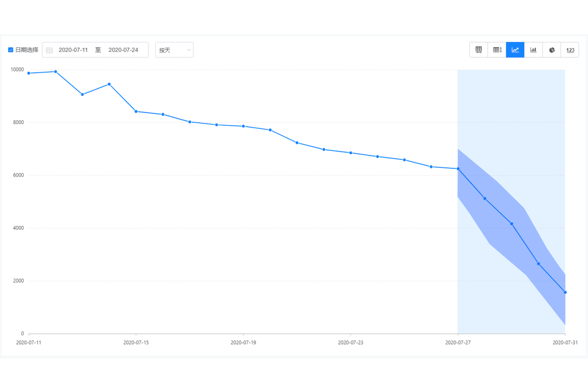Edit the start date 2020-07-11
Screen dimensions: 588x392
pos(73,50)
